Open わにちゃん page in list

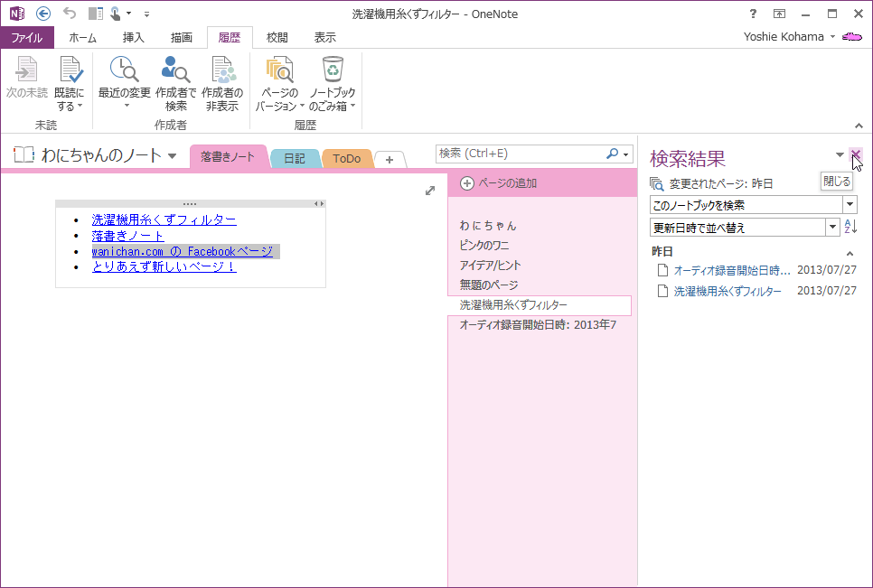[488, 225]
